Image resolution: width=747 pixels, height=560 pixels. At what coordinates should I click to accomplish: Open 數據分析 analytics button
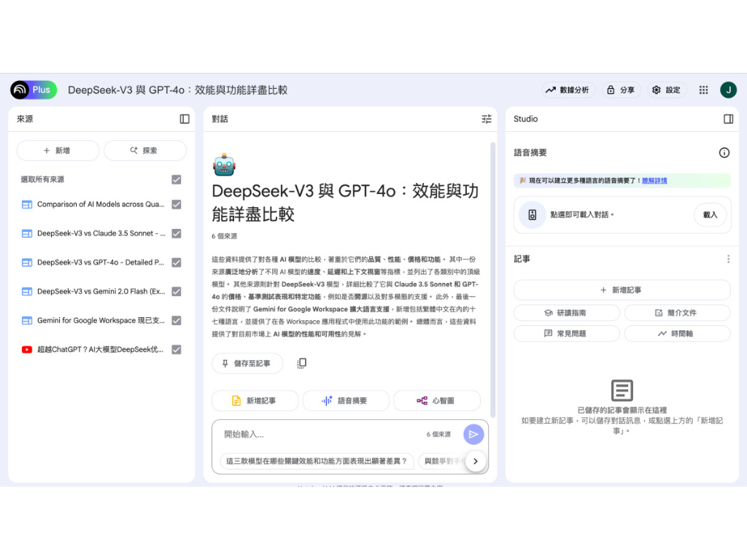(568, 90)
